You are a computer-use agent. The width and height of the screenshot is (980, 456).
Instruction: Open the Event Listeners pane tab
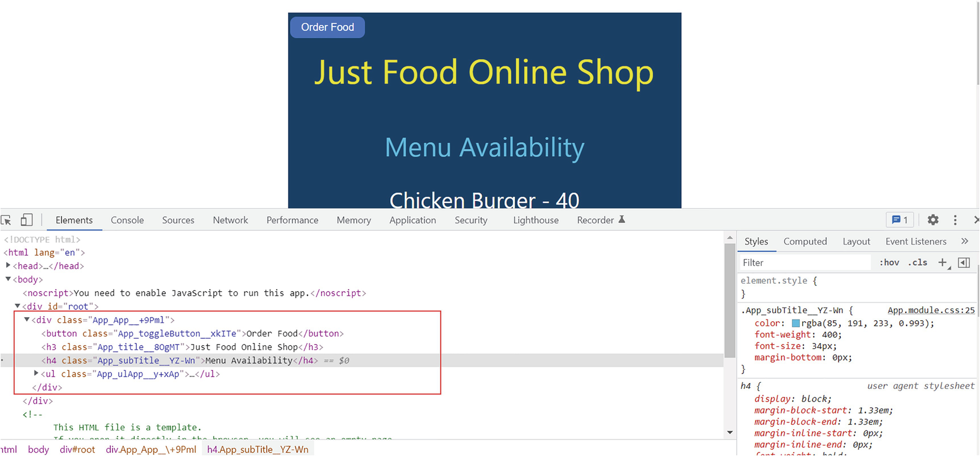click(916, 242)
